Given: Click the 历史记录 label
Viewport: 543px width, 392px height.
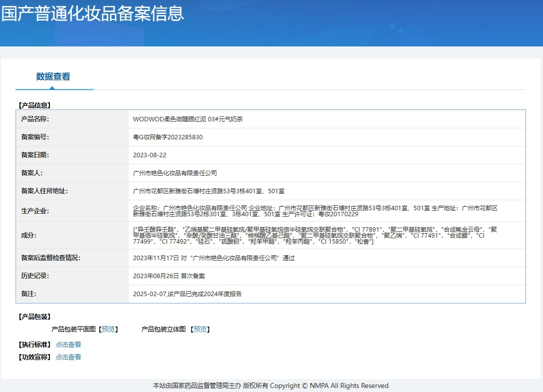Looking at the screenshot, I should click(x=35, y=276).
